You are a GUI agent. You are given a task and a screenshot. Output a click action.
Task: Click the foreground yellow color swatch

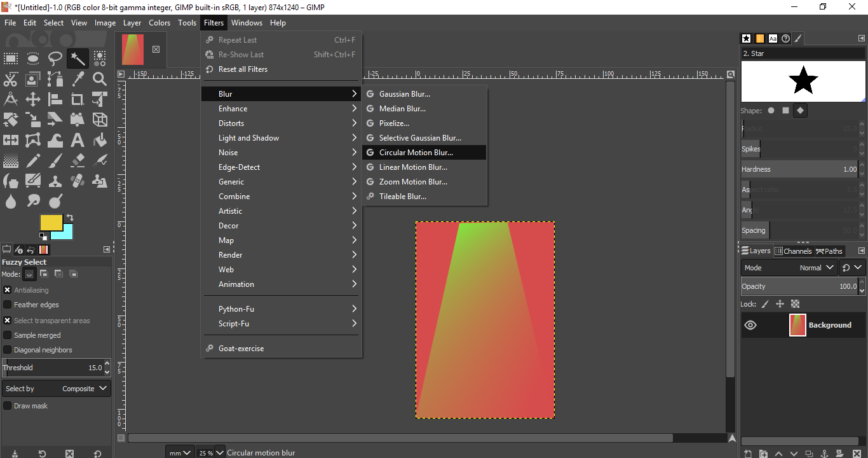pos(50,222)
